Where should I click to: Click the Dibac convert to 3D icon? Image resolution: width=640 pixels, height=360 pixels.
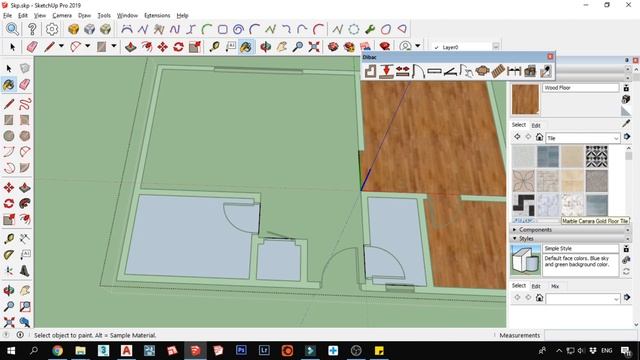530,71
